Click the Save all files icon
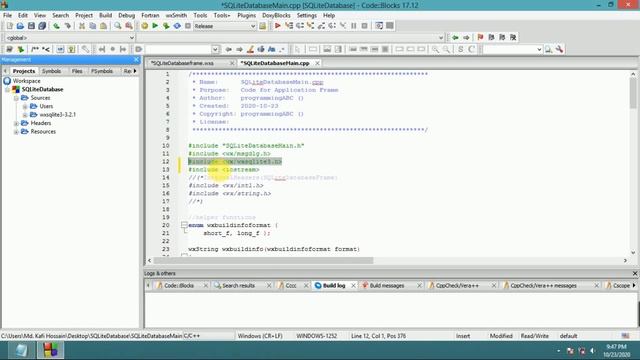 click(x=42, y=26)
